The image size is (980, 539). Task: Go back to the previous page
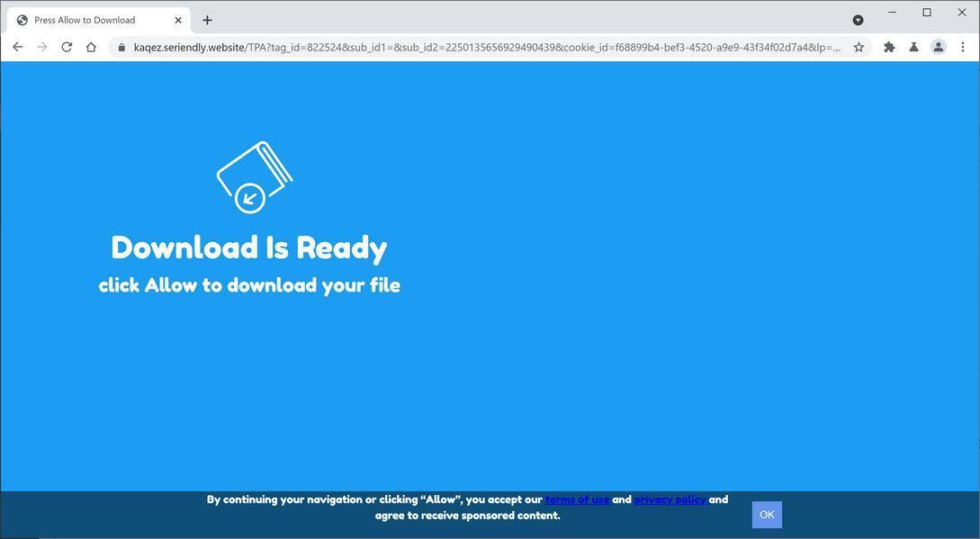[x=17, y=47]
